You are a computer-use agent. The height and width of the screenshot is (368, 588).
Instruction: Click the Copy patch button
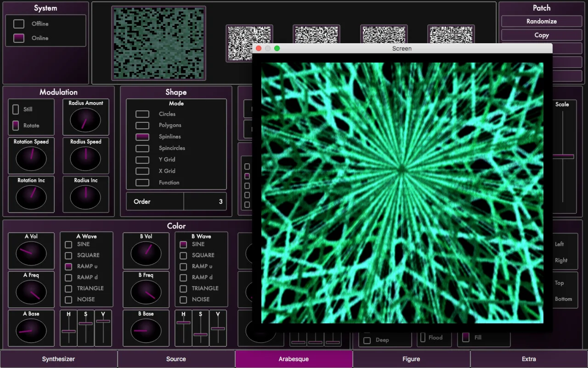(541, 35)
